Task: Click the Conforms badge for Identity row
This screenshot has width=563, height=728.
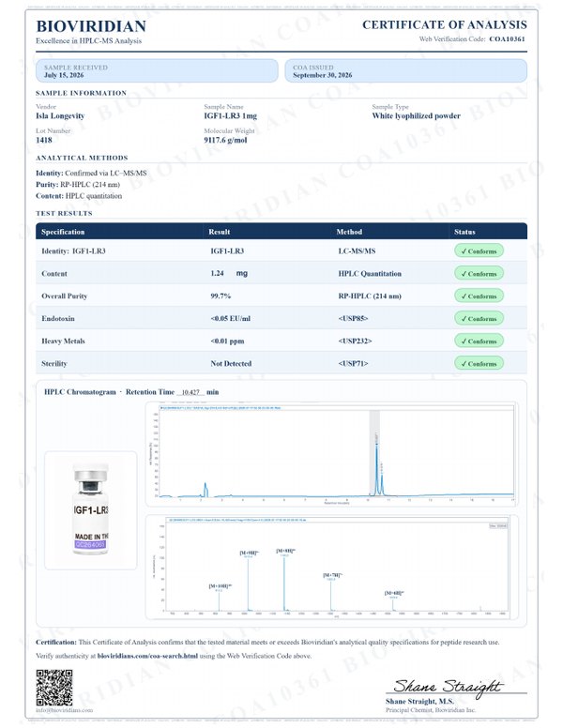Action: [479, 251]
